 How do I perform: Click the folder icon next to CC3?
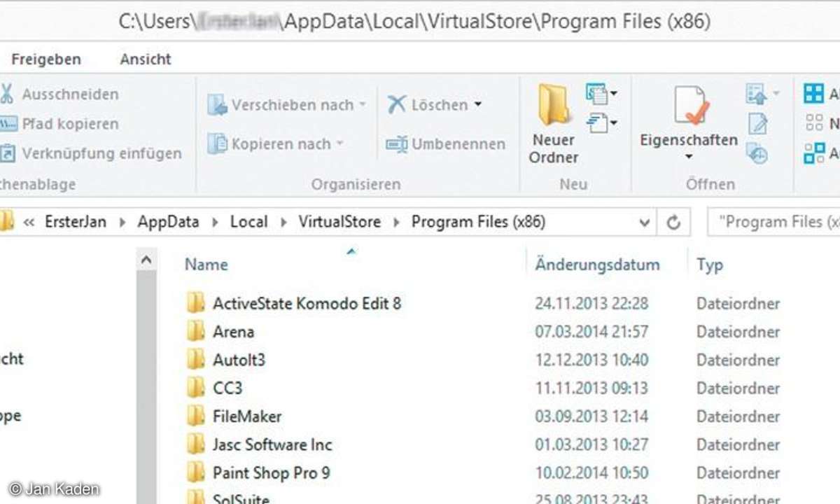click(195, 388)
